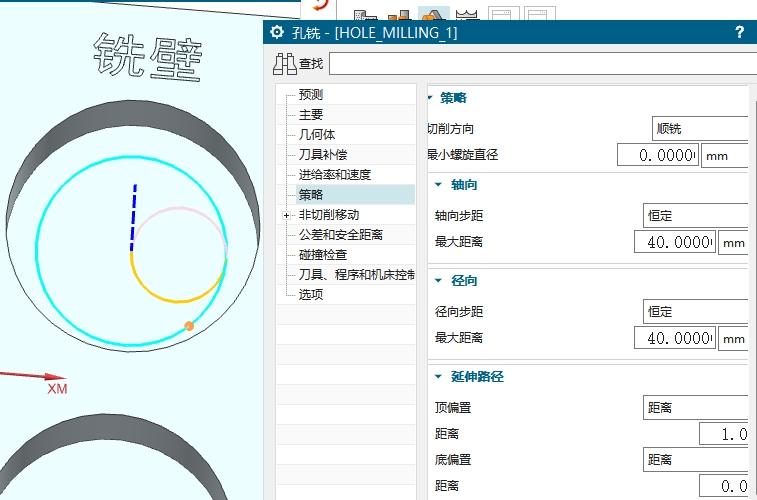Open the 刀具补偿 page
This screenshot has width=757, height=500.
tap(322, 154)
